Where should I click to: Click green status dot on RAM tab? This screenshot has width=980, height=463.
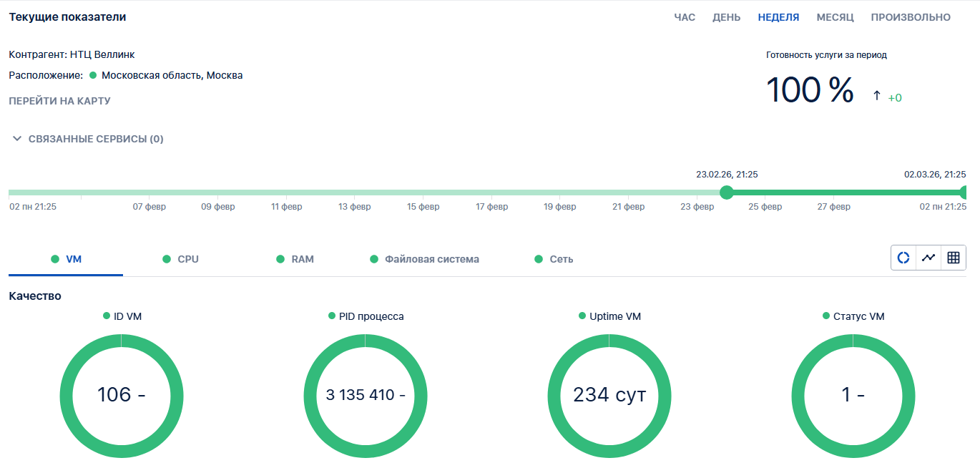(280, 259)
